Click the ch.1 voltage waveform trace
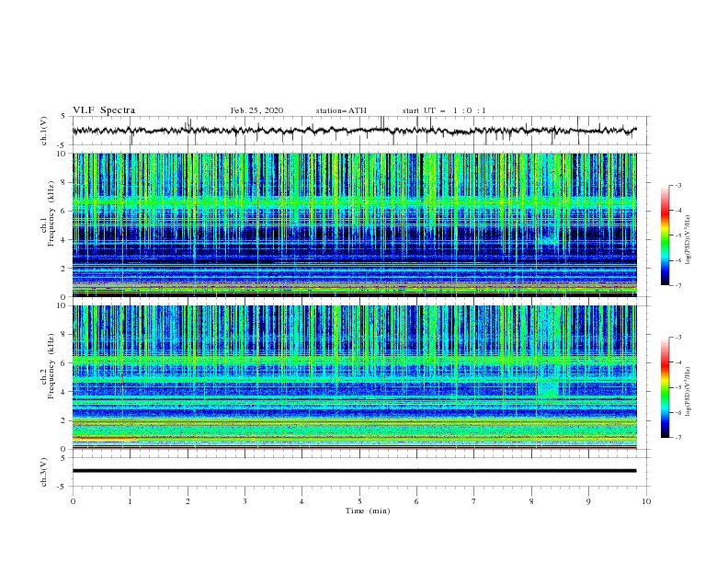Image resolution: width=728 pixels, height=563 pixels. click(354, 131)
